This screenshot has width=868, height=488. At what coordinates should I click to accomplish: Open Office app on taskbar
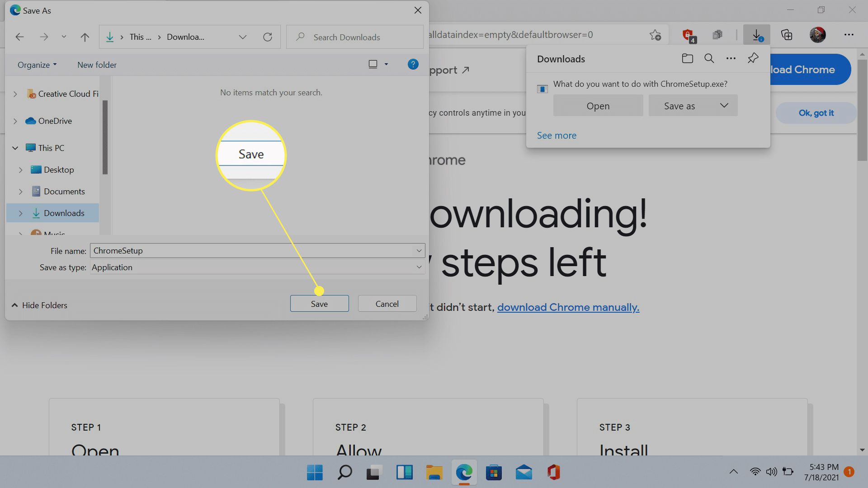coord(553,473)
